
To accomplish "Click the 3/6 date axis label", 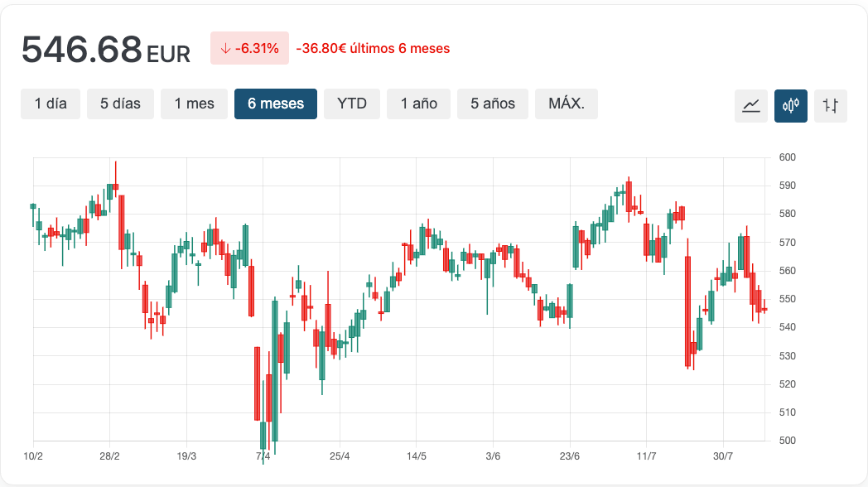I will 493,456.
